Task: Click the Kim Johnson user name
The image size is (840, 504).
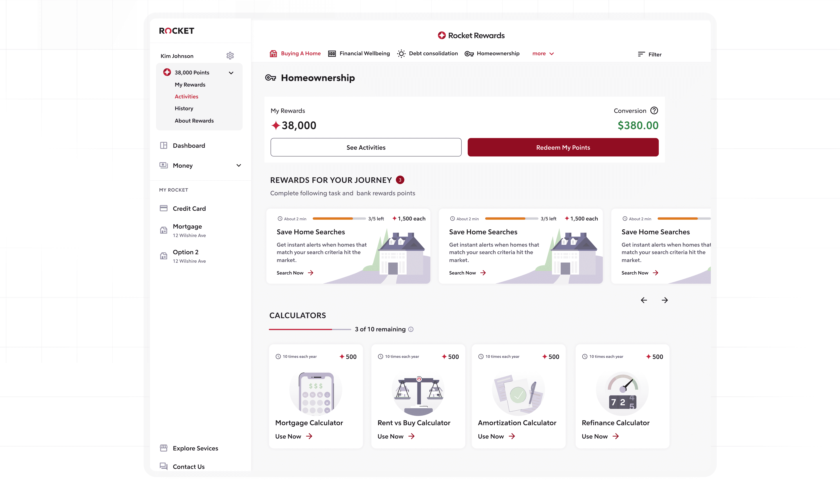Action: click(177, 56)
